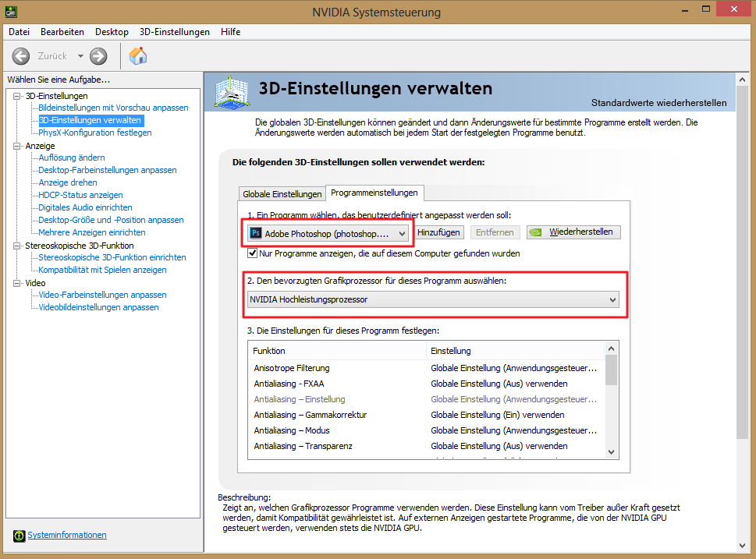Open 'PhysX-Konfiguration festlegen'
The image size is (756, 559).
(x=95, y=133)
